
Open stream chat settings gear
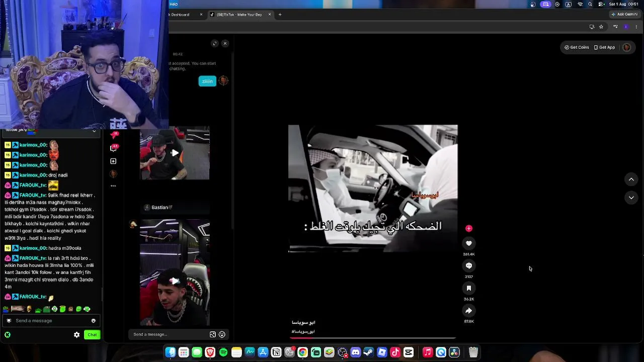(x=76, y=335)
